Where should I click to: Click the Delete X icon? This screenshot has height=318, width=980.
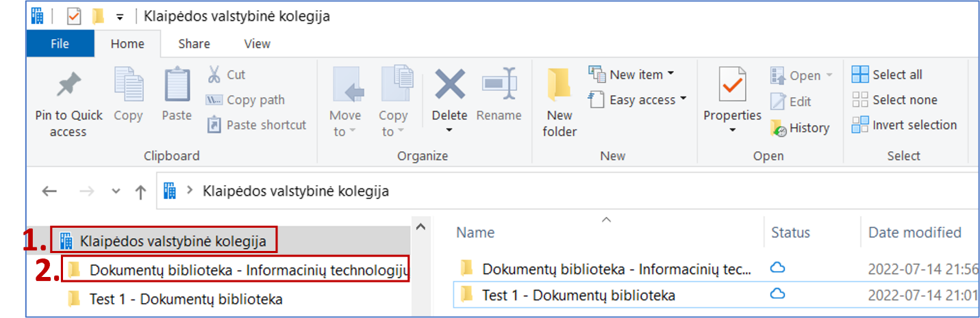449,85
